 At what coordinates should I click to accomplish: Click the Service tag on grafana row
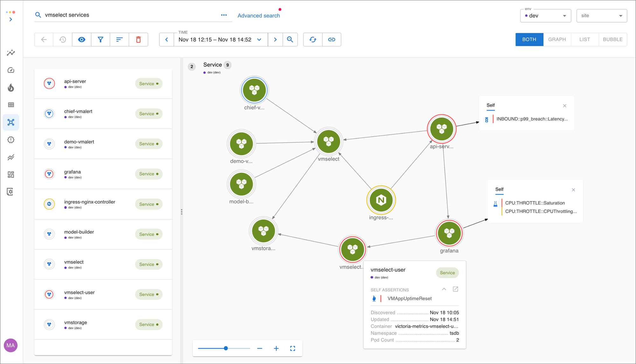pos(149,174)
